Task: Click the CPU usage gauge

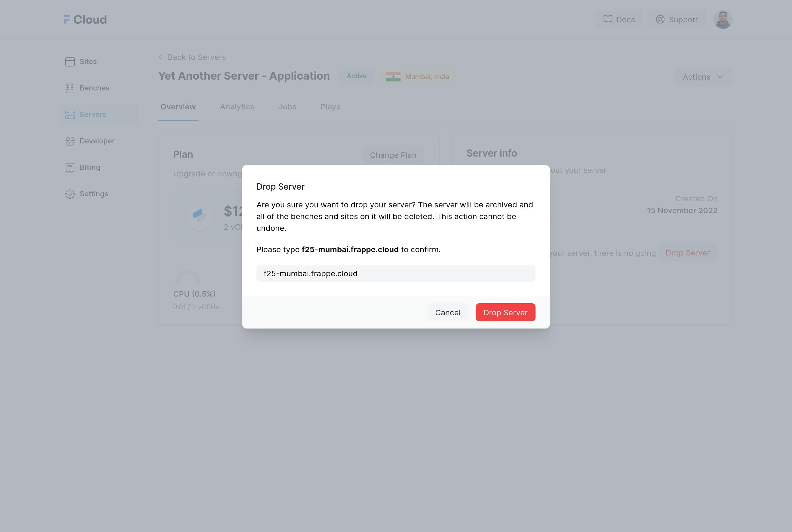Action: pyautogui.click(x=187, y=277)
